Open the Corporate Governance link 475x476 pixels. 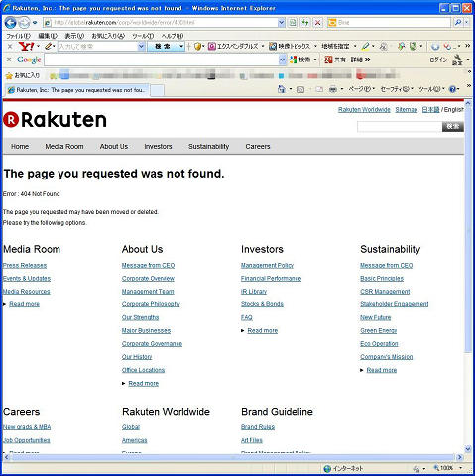tap(152, 344)
